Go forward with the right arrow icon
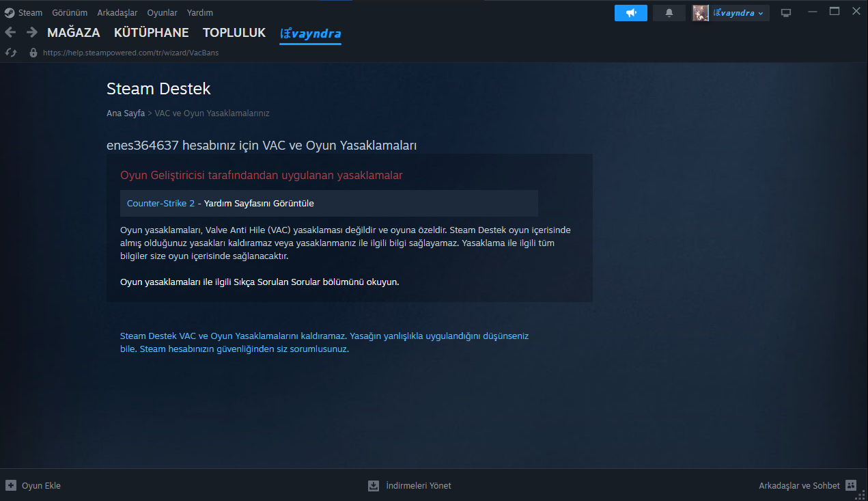 (31, 32)
